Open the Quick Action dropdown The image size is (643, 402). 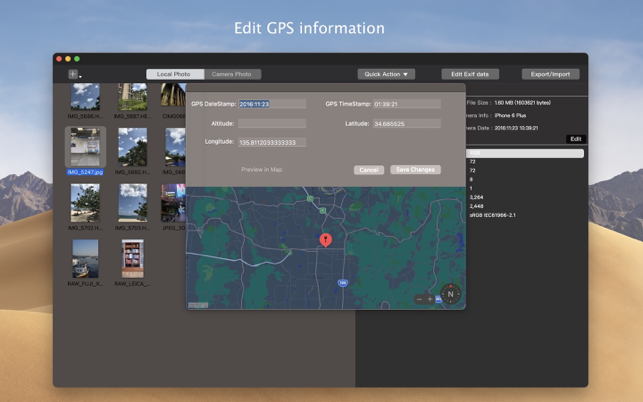pyautogui.click(x=386, y=74)
